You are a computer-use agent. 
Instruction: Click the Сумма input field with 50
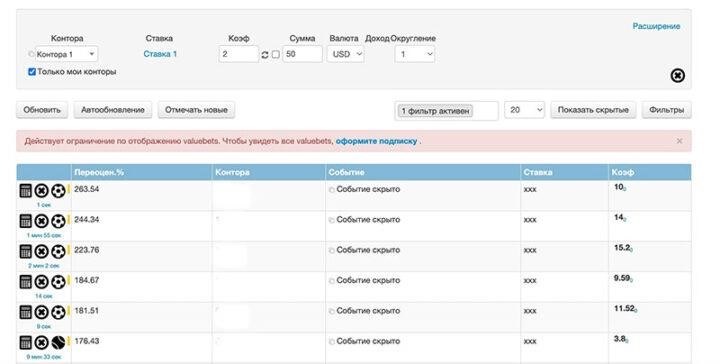pyautogui.click(x=303, y=54)
